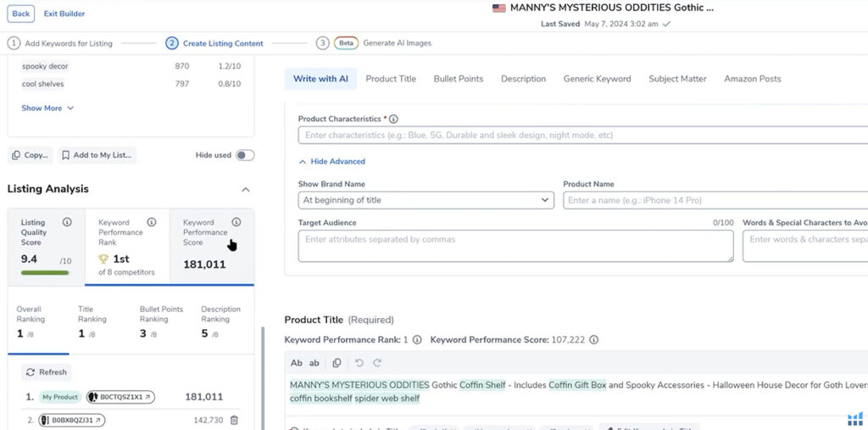Click the Product Characteristics info icon

pyautogui.click(x=393, y=119)
